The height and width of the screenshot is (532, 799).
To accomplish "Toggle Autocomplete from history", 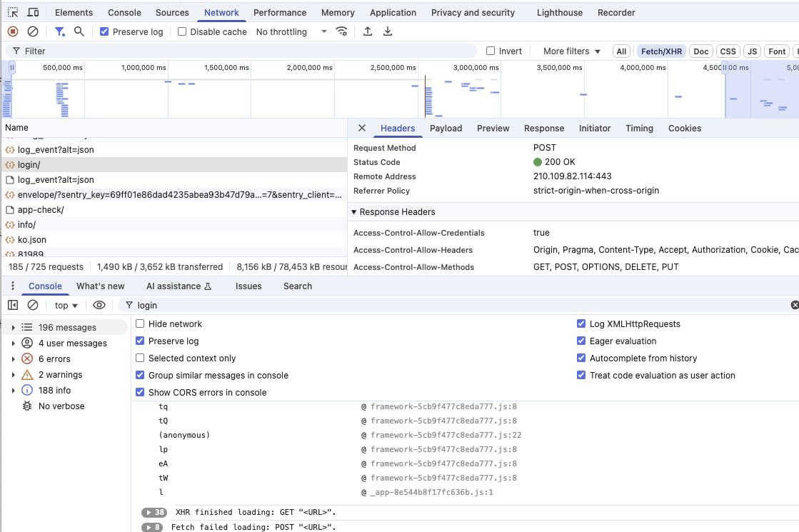I will click(581, 358).
